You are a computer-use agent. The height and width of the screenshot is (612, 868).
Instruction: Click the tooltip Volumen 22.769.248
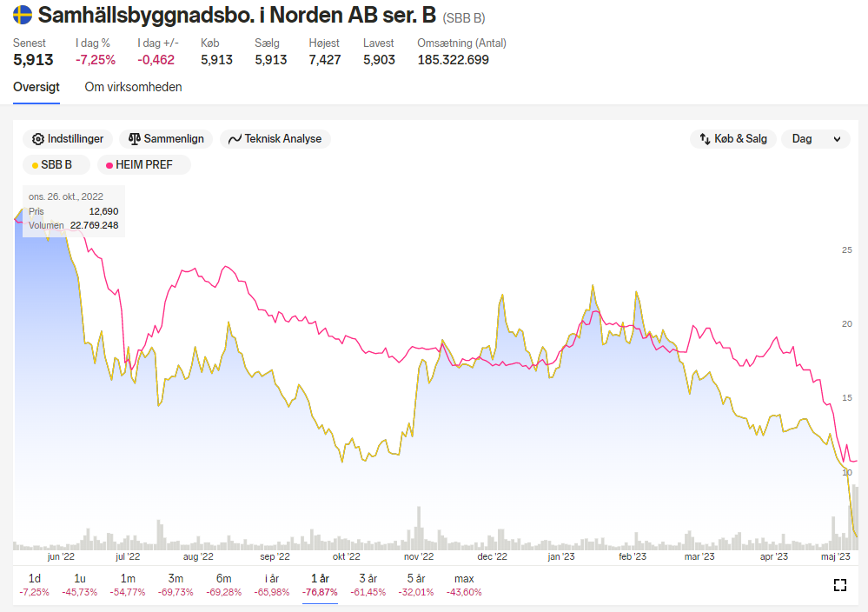click(x=94, y=225)
